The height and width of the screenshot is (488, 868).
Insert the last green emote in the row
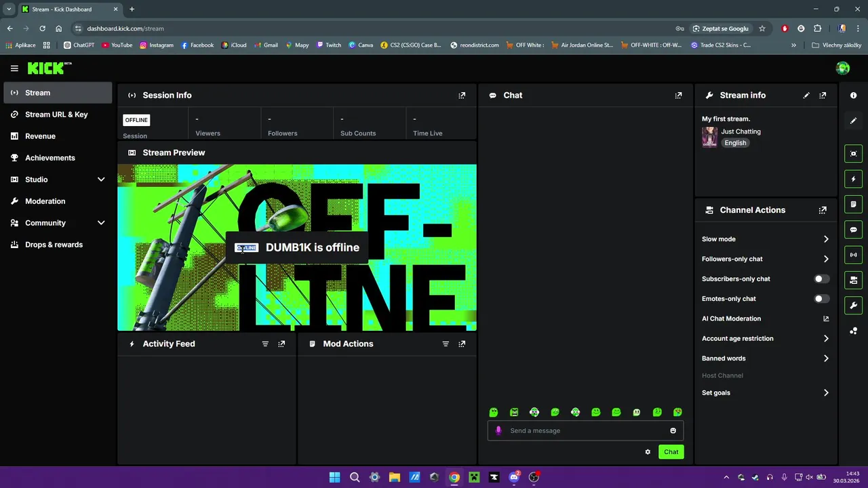coord(677,412)
